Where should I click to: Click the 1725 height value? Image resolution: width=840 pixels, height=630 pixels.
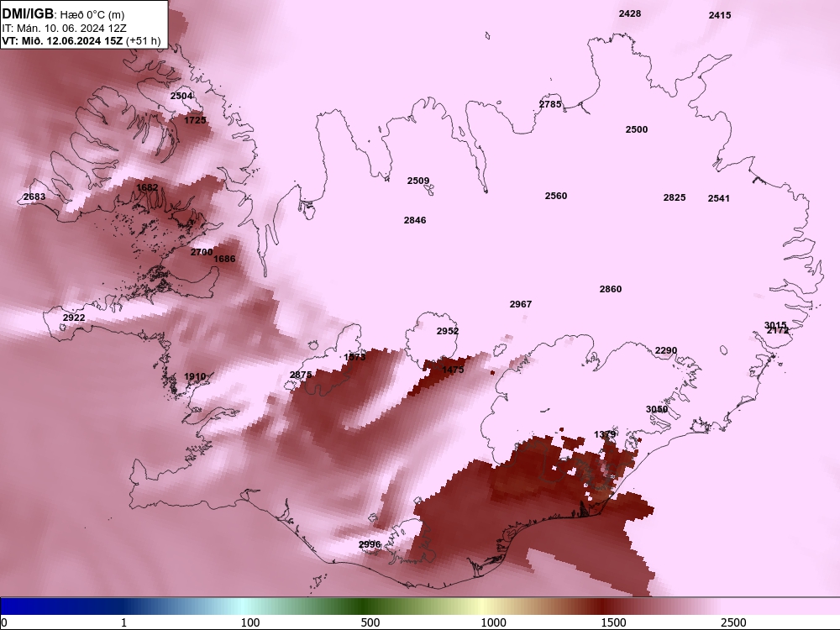[x=195, y=120]
